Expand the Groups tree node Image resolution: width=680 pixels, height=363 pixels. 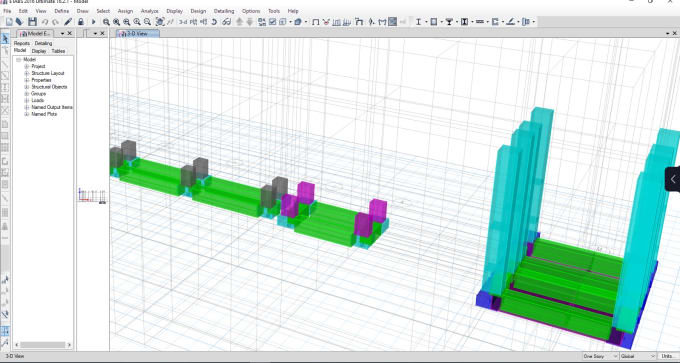point(26,94)
